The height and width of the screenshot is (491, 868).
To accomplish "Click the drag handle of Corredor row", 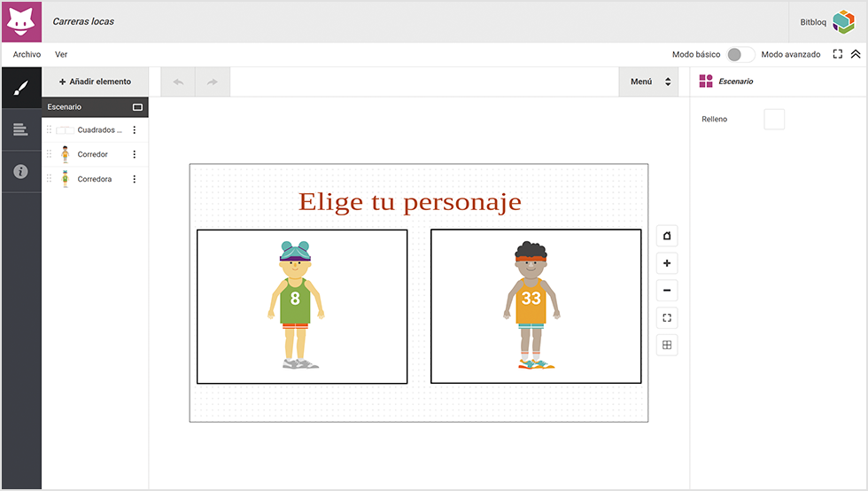I will pos(49,154).
